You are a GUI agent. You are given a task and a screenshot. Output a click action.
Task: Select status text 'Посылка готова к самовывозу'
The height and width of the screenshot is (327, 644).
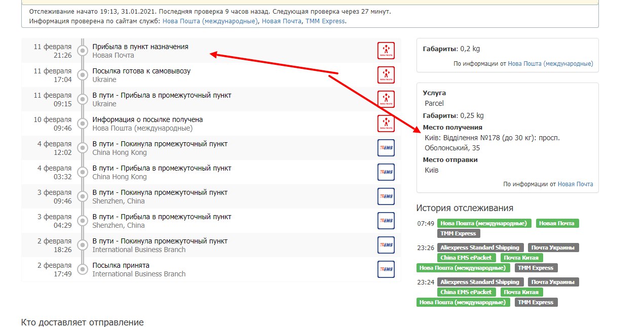pos(141,71)
